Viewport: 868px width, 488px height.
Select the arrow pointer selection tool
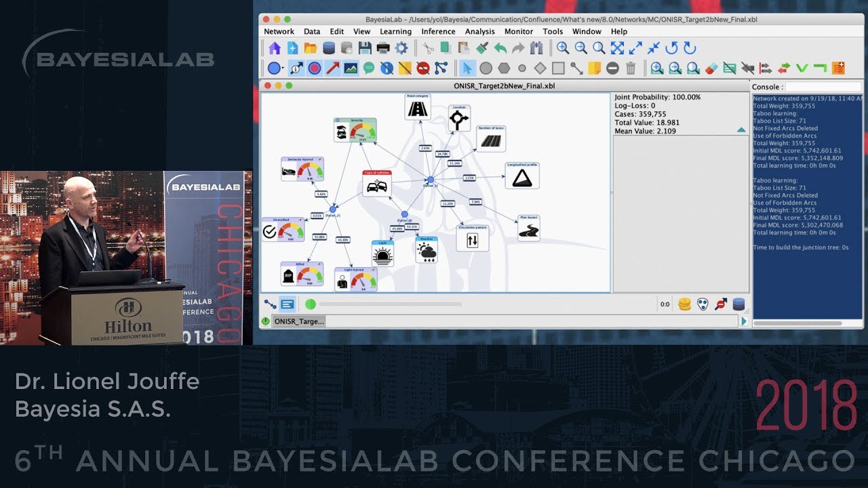pos(467,68)
